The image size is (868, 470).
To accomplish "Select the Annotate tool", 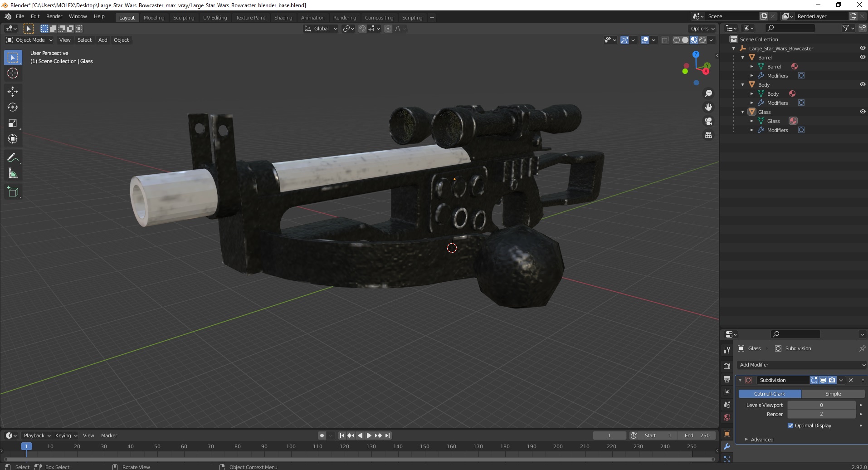I will click(x=13, y=157).
